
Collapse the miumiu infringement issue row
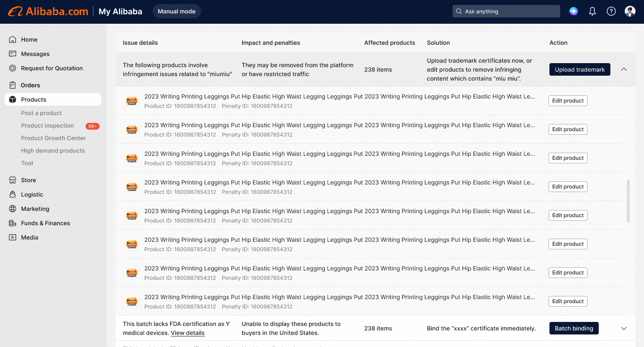click(624, 69)
